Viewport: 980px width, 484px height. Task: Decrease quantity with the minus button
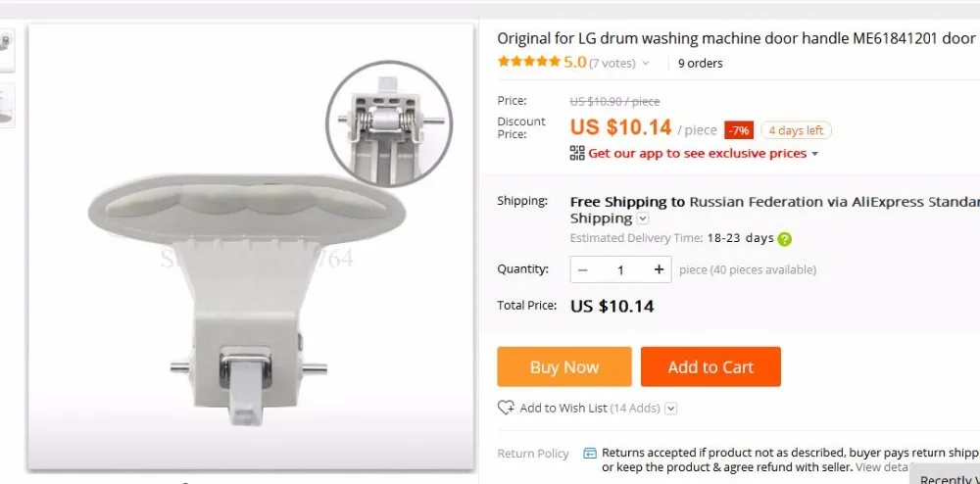583,269
